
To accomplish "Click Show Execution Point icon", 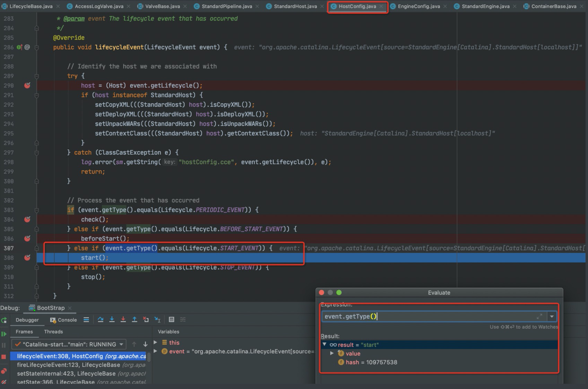I will point(86,320).
